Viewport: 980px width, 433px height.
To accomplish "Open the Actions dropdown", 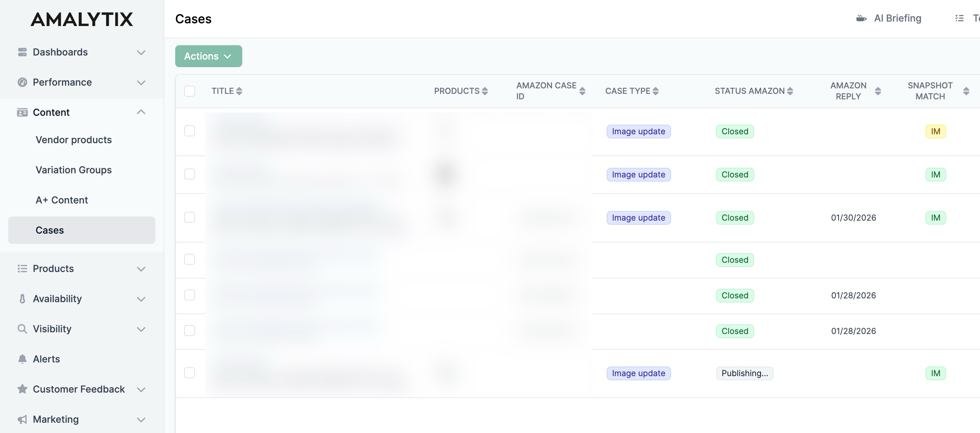I will [x=208, y=57].
